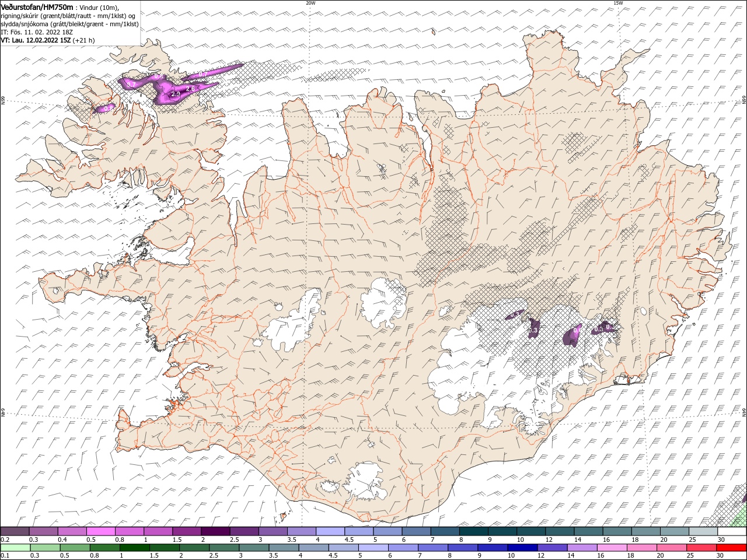747x560 pixels.
Task: Select the 6 swatch in the upper snow scale
Action: (416, 531)
